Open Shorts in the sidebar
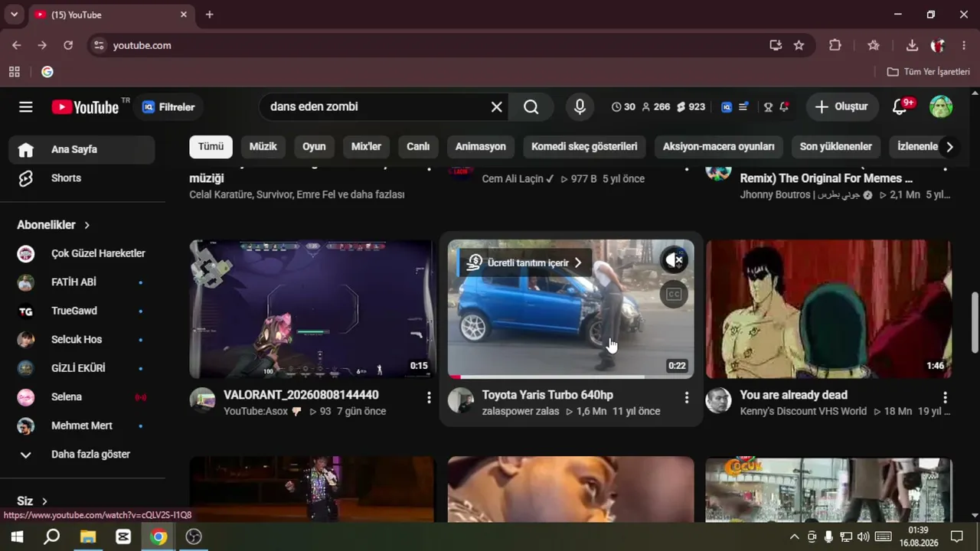This screenshot has width=980, height=551. tap(82, 178)
